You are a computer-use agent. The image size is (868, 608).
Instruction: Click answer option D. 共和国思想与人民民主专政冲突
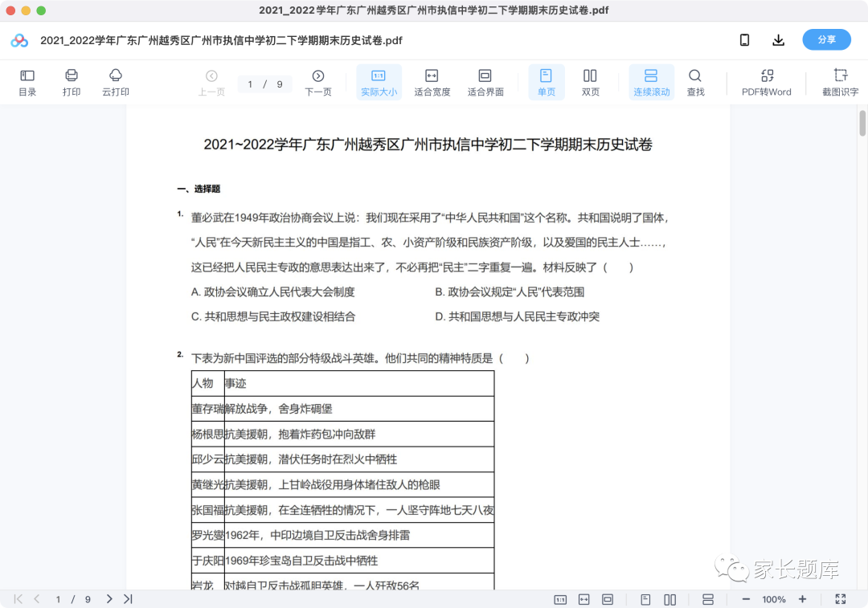517,316
